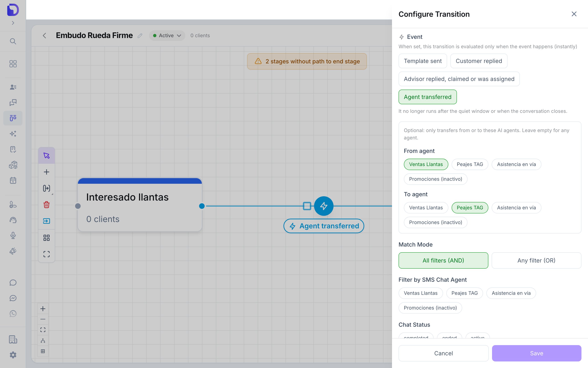The image size is (588, 368).
Task: Open the calendar icon in sidebar
Action: (x=13, y=180)
